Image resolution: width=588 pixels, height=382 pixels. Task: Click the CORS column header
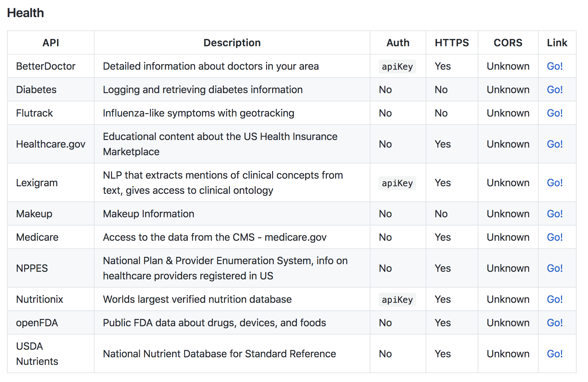pyautogui.click(x=508, y=43)
